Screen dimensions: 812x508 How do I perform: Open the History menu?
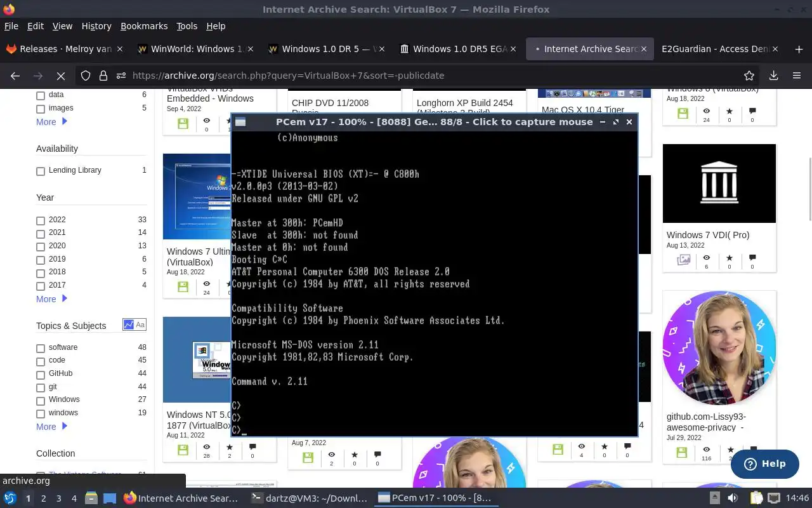coord(96,26)
